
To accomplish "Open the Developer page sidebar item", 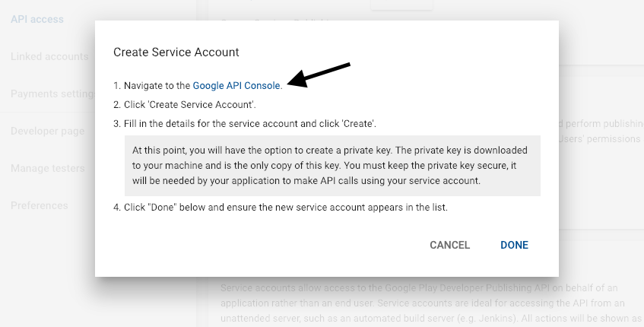I will click(47, 131).
